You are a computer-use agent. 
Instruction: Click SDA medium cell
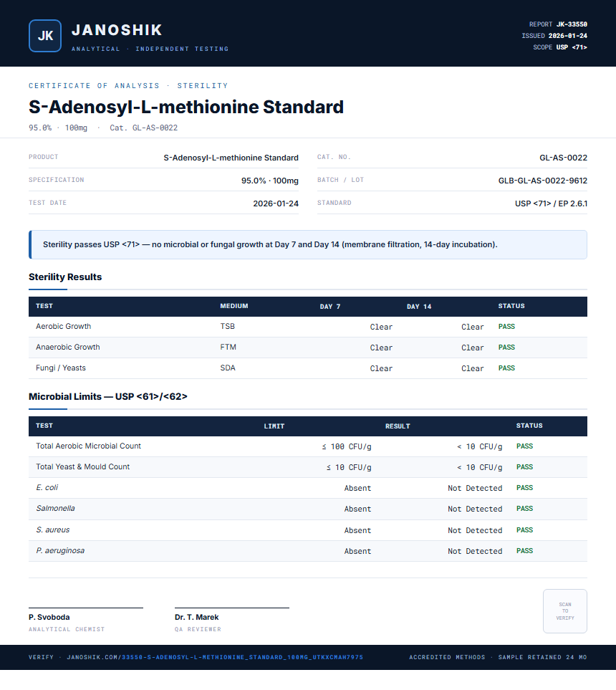coord(228,368)
